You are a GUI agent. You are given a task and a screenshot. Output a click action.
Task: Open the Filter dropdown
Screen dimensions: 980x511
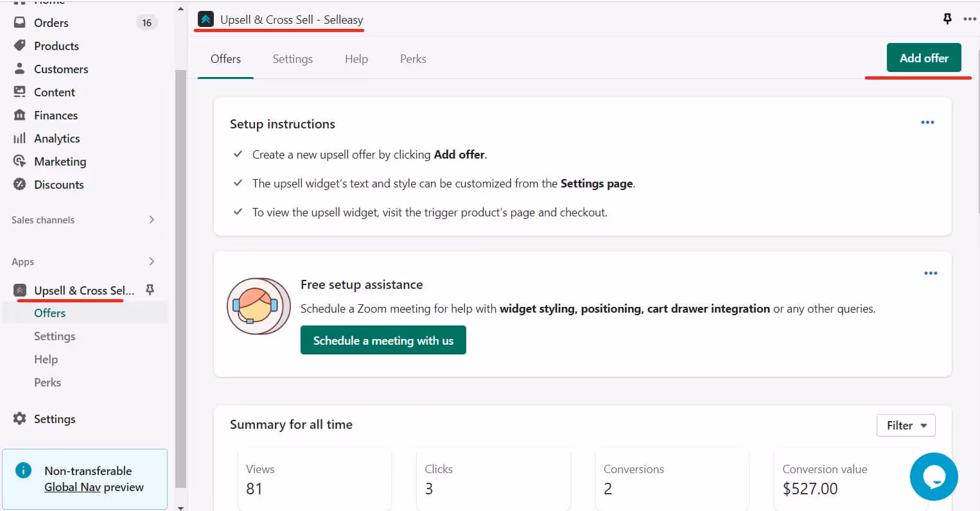906,425
